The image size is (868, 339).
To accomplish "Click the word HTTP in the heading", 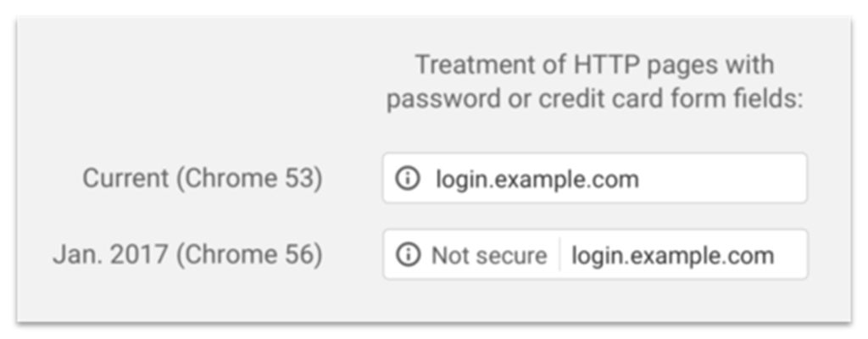I will pyautogui.click(x=603, y=65).
